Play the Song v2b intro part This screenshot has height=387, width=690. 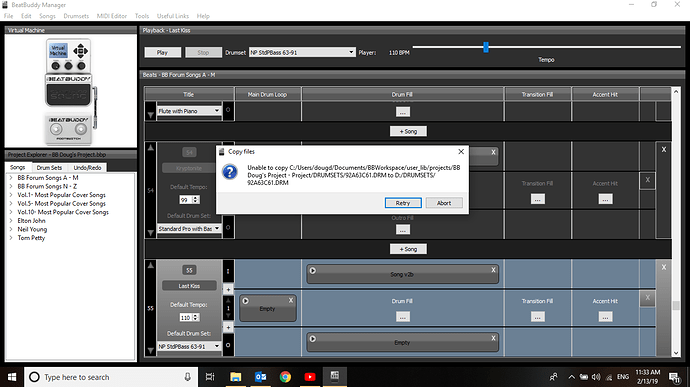coord(312,270)
